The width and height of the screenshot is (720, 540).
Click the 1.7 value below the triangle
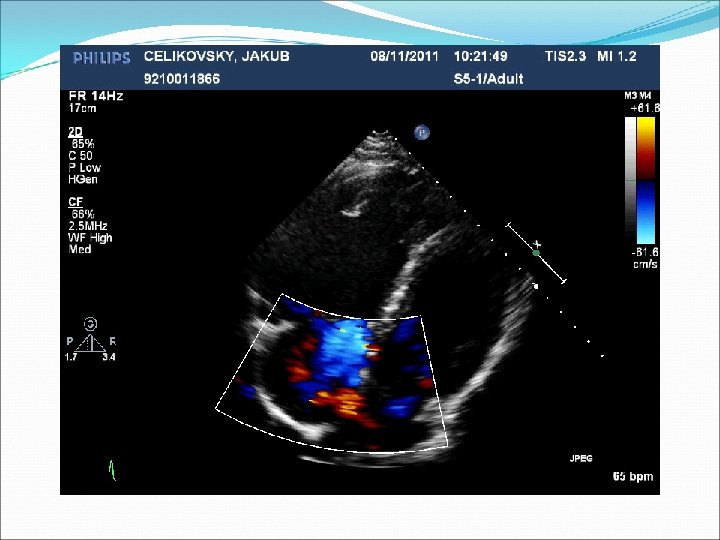pyautogui.click(x=71, y=357)
